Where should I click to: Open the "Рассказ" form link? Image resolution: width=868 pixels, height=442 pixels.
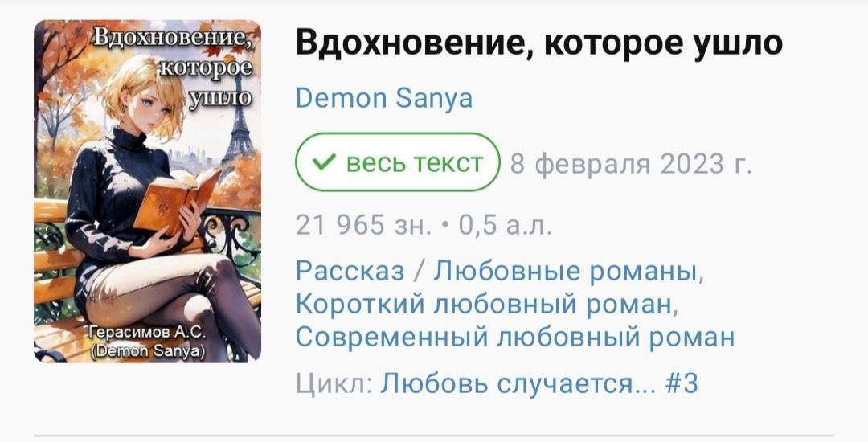(350, 271)
